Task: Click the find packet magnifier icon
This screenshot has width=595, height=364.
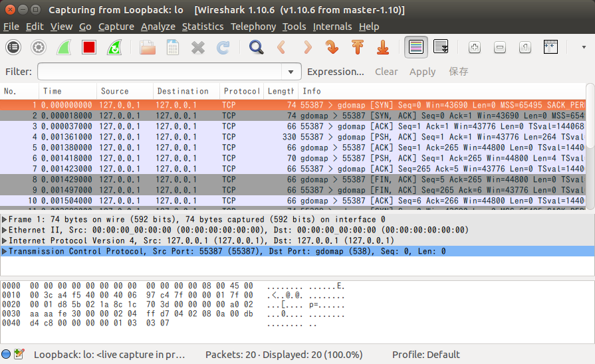Action: (x=256, y=47)
